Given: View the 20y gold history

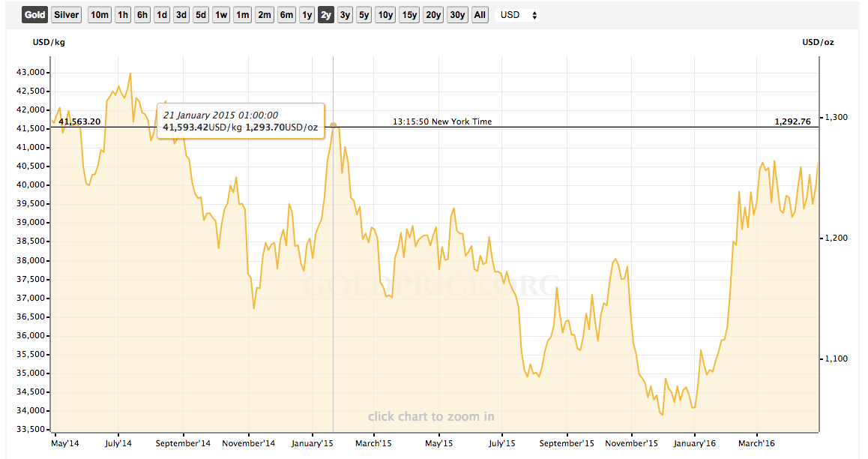Looking at the screenshot, I should point(433,15).
